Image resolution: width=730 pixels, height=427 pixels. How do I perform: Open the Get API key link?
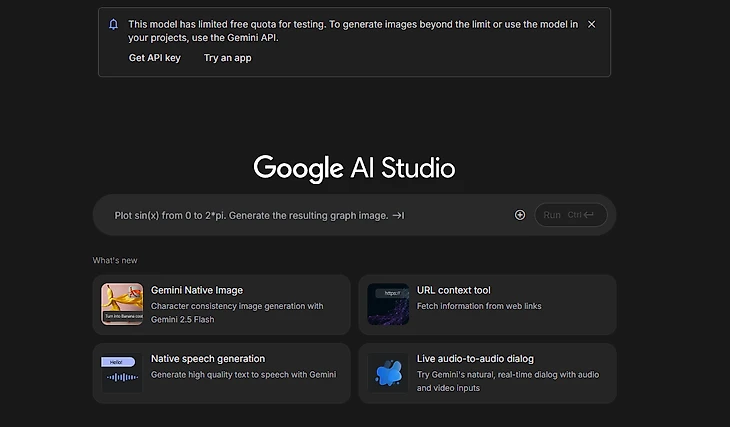coord(154,58)
